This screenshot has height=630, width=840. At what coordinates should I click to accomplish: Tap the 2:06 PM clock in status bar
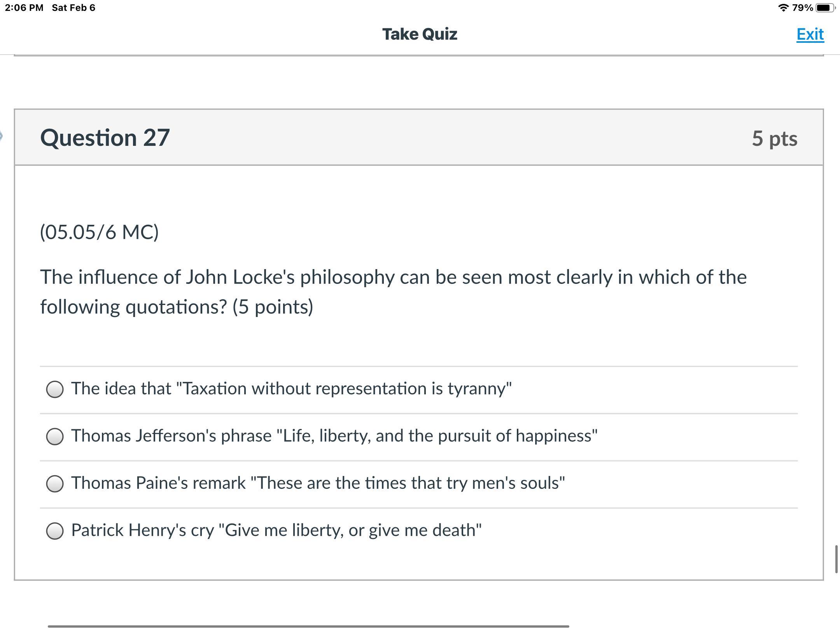pos(24,8)
